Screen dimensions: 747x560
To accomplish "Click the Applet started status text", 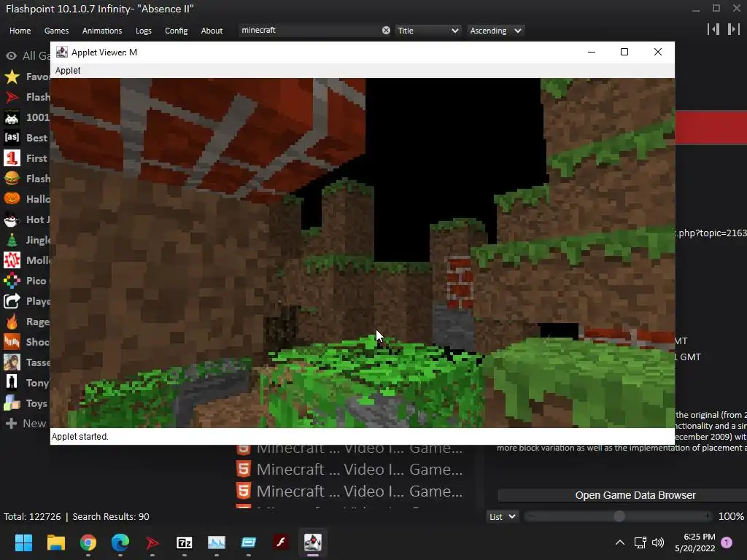I will point(80,437).
